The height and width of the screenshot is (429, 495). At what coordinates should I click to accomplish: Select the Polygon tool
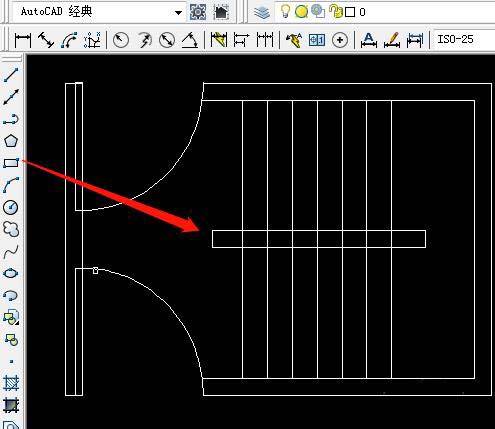point(11,141)
